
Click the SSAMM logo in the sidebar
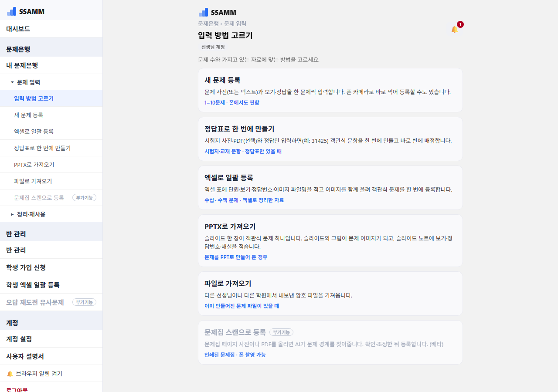click(x=26, y=11)
